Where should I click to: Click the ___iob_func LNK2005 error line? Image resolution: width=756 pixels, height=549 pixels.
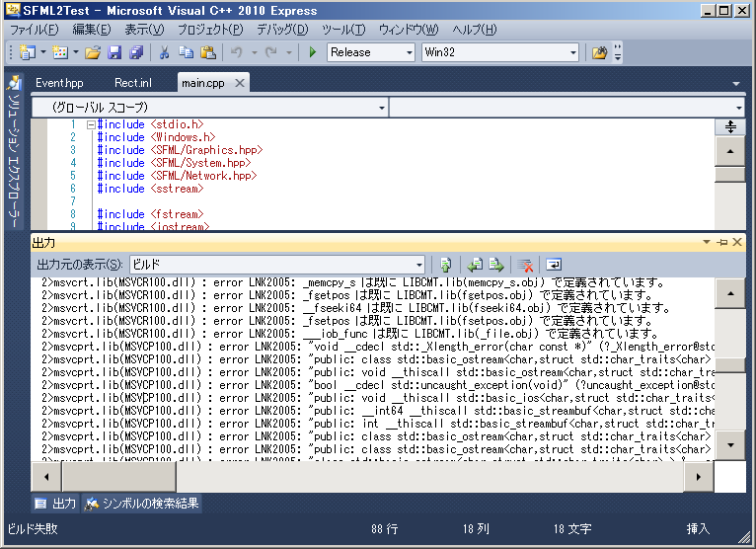click(x=350, y=334)
